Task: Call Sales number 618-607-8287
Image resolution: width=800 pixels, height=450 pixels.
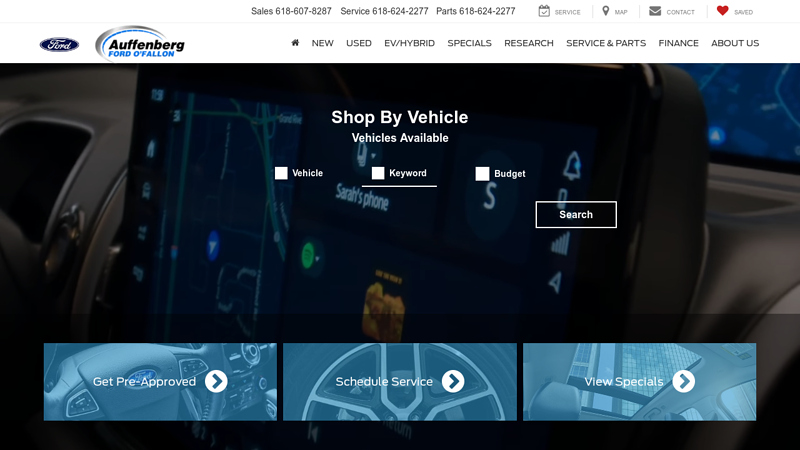Action: tap(303, 11)
